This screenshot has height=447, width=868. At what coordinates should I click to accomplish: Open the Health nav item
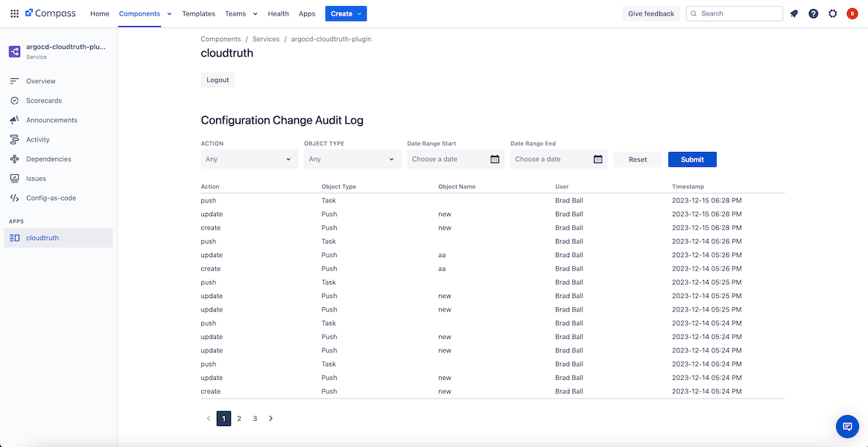279,14
